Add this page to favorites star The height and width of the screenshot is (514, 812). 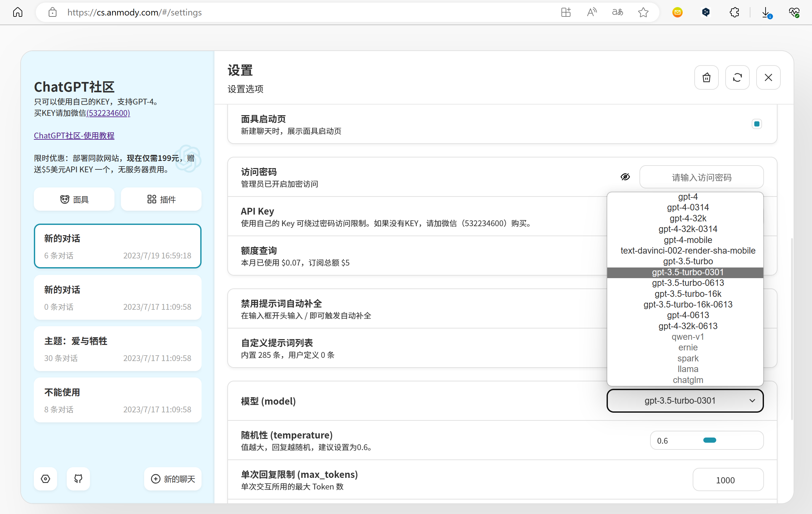643,13
